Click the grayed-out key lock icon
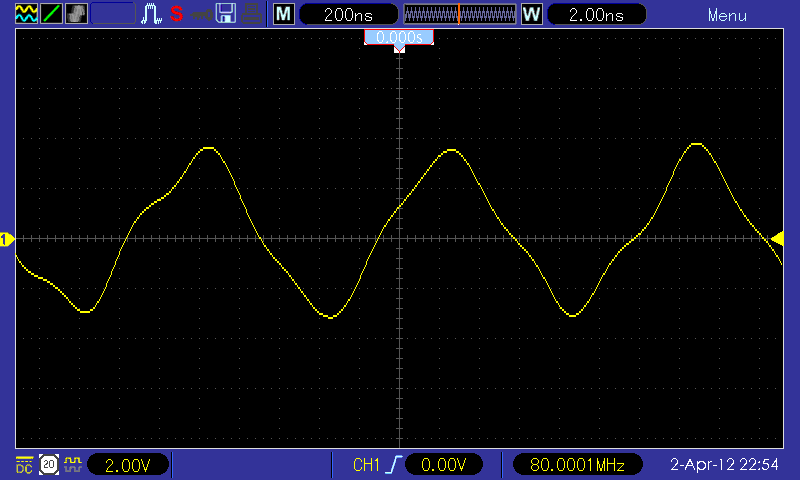 (x=202, y=15)
